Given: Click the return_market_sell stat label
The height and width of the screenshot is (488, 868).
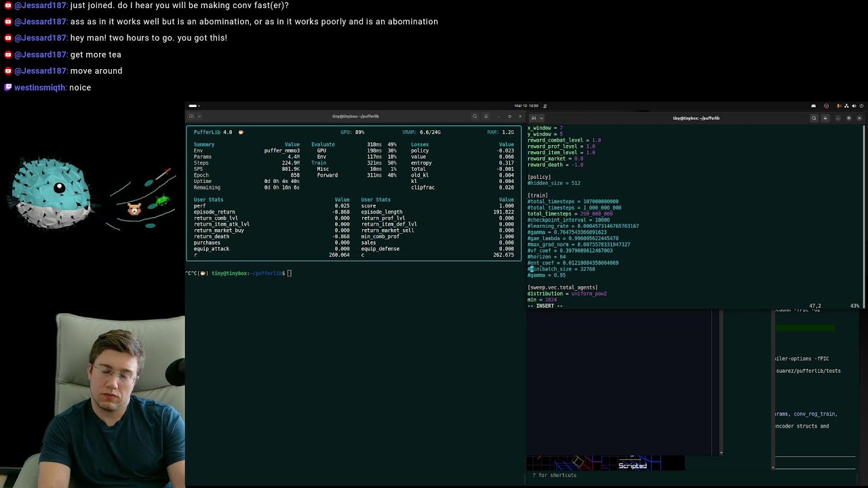Looking at the screenshot, I should click(x=387, y=230).
